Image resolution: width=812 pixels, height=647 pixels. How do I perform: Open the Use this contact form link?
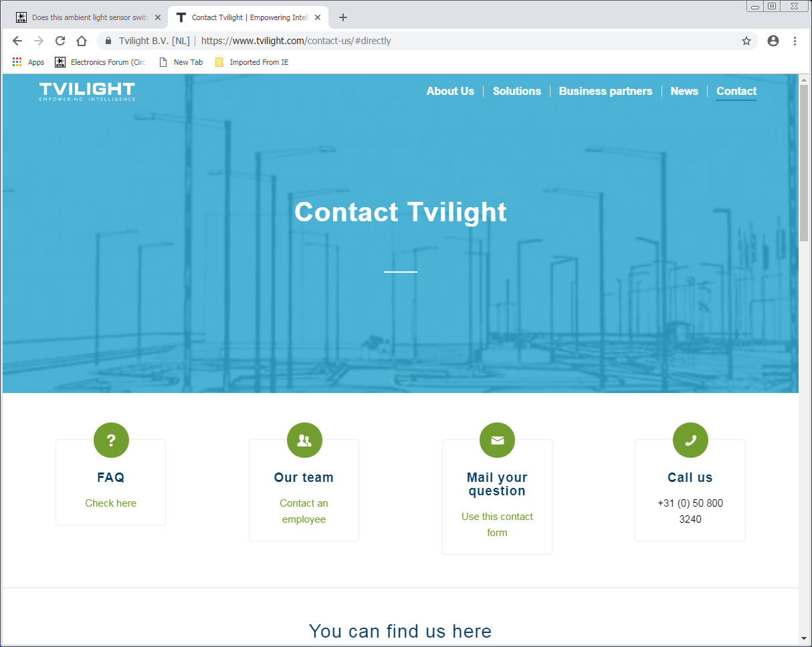(497, 525)
